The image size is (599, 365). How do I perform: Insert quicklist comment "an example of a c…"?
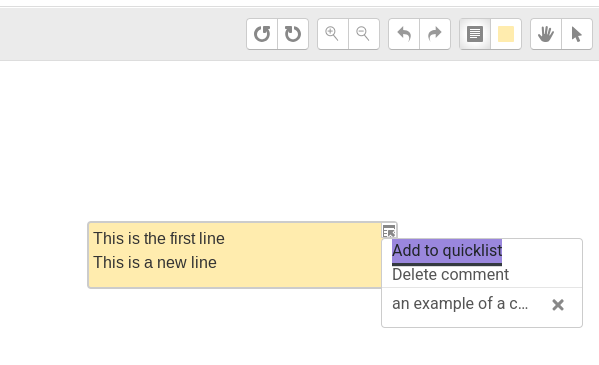460,303
